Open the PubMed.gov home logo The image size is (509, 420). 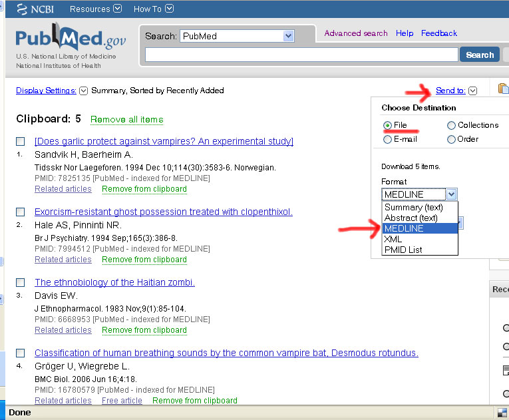pyautogui.click(x=71, y=37)
